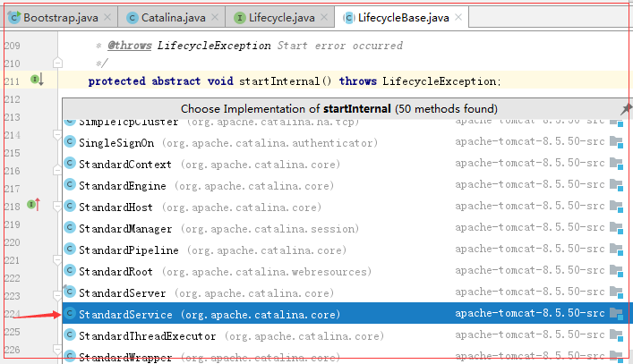Click the class icon beside SingleSignOn
633x364 pixels.
(70, 141)
